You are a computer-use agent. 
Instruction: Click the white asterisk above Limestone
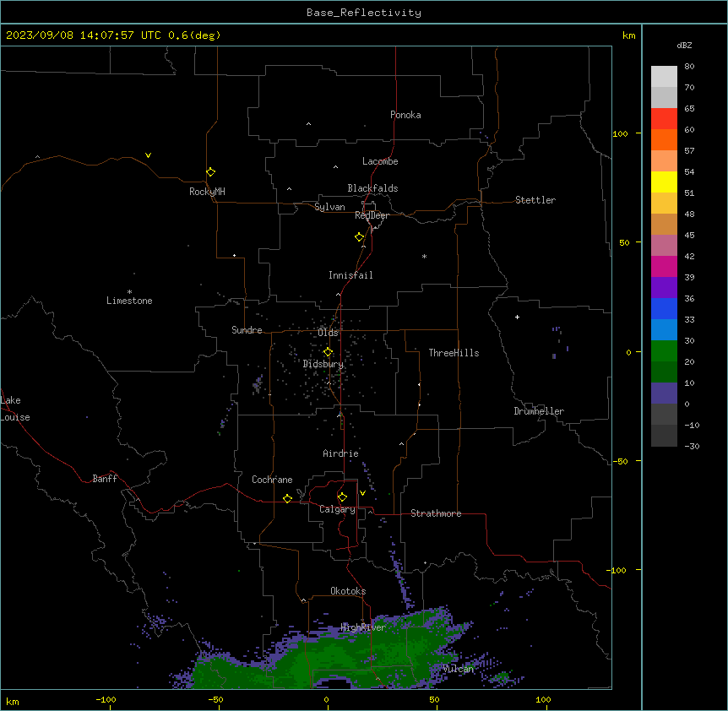(x=129, y=292)
